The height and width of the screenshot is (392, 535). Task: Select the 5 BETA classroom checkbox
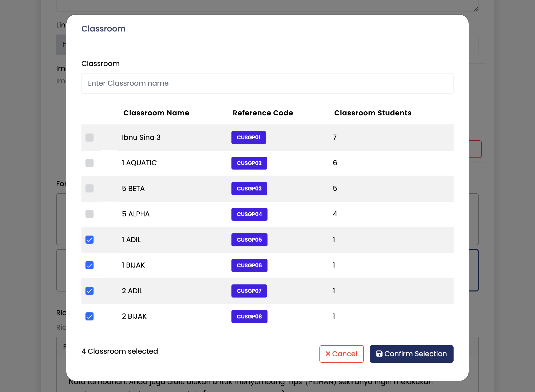(x=90, y=188)
